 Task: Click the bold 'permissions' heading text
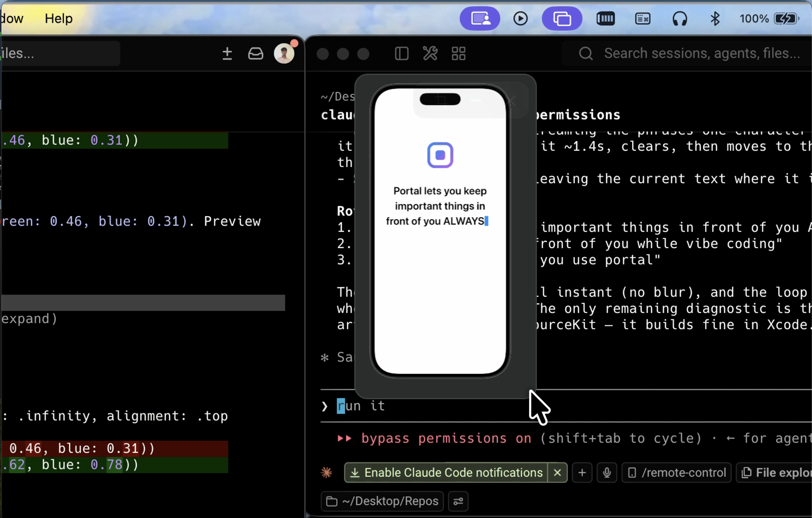[578, 115]
